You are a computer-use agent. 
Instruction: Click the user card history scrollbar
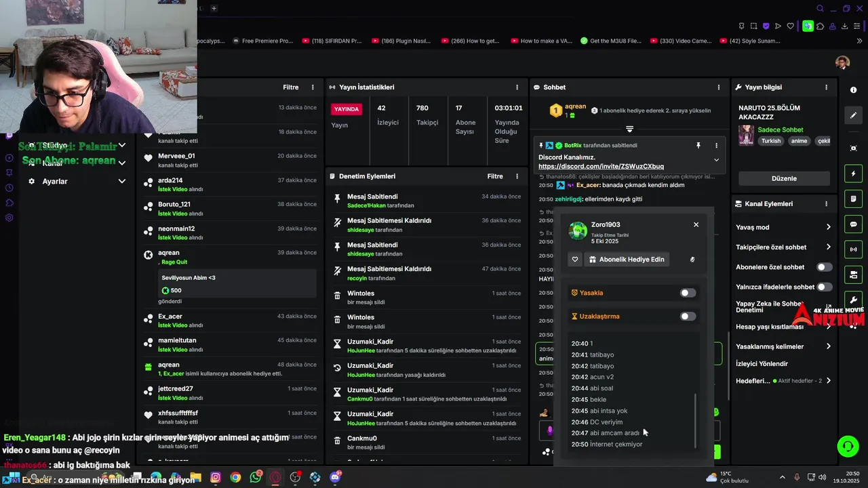point(696,420)
